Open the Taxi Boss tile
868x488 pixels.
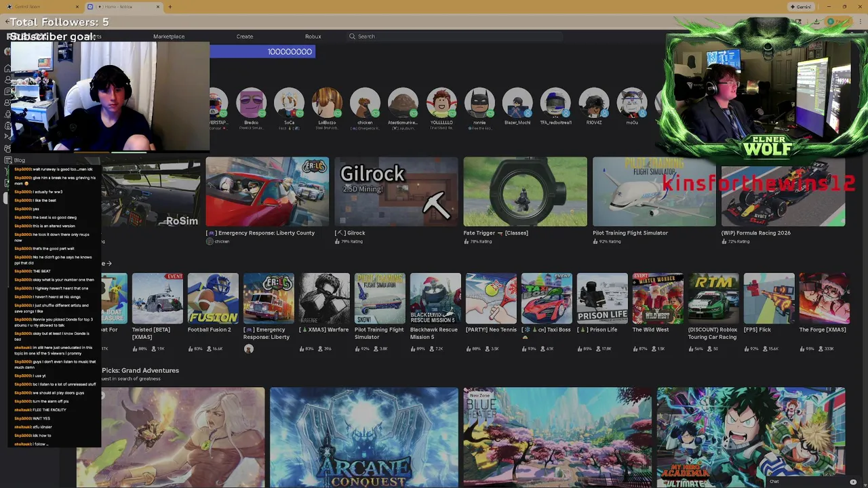pos(547,298)
